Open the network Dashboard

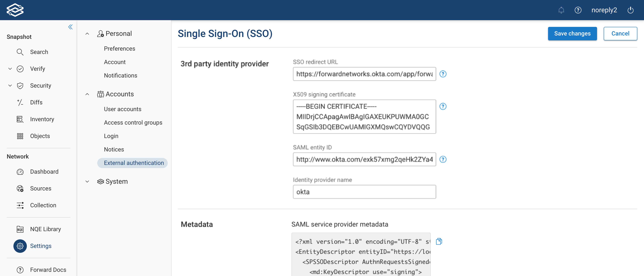[44, 172]
